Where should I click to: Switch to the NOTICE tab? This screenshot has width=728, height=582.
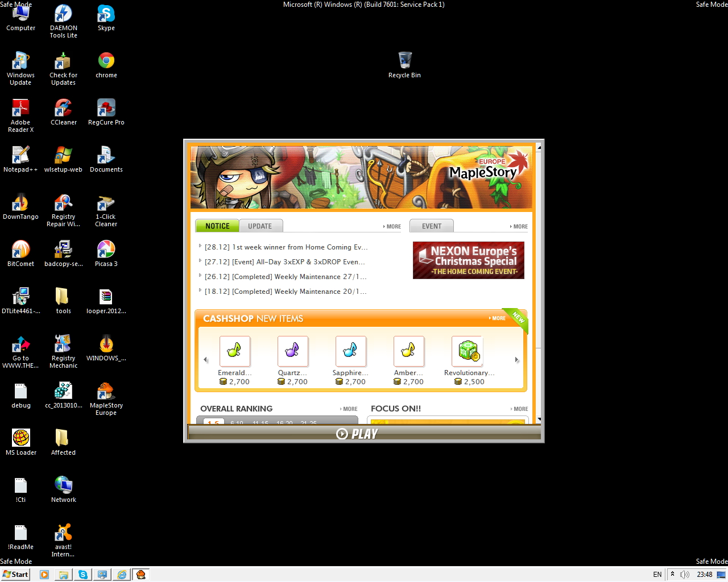tap(217, 226)
